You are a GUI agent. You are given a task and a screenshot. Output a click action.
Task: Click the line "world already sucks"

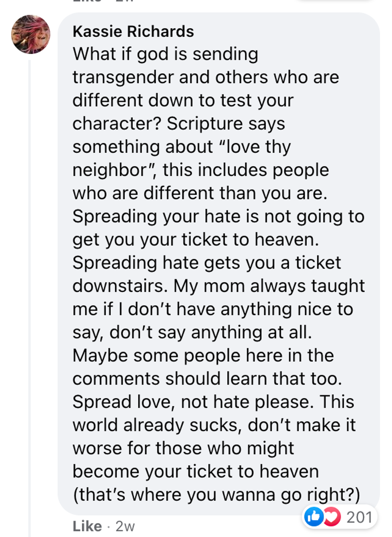(157, 425)
